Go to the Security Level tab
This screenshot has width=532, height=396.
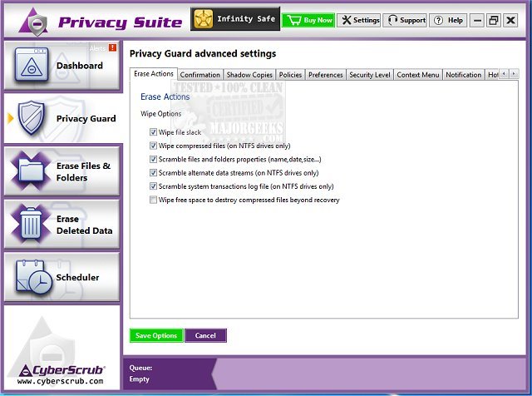[369, 75]
